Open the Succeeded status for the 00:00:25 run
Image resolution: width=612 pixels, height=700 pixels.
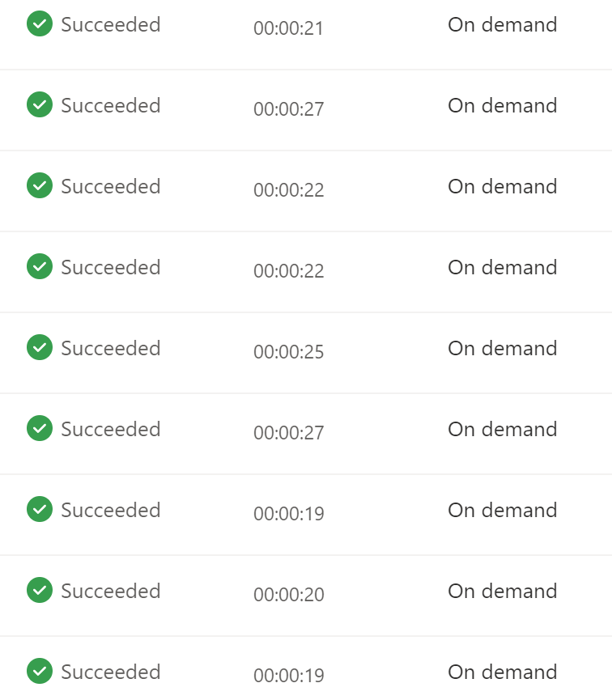pyautogui.click(x=111, y=348)
